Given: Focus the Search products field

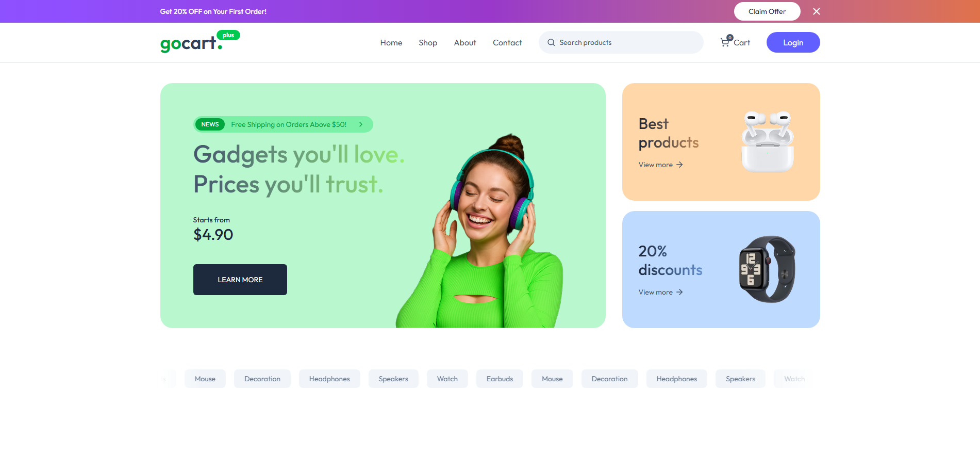Looking at the screenshot, I should point(621,42).
